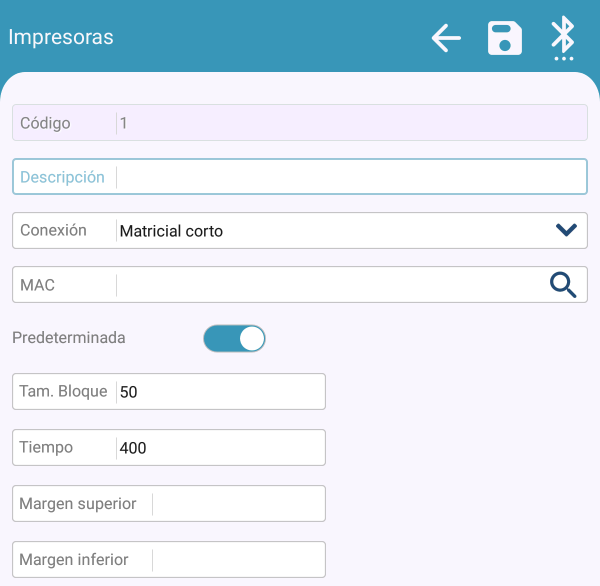Focus the MAC address input field
Screen dimensions: 600x586
(x=330, y=285)
